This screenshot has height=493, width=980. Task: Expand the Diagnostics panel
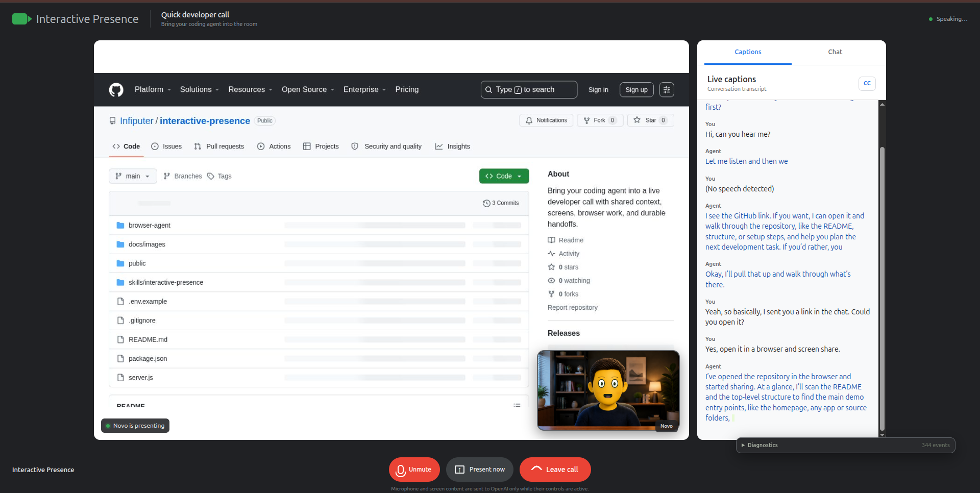pyautogui.click(x=846, y=445)
